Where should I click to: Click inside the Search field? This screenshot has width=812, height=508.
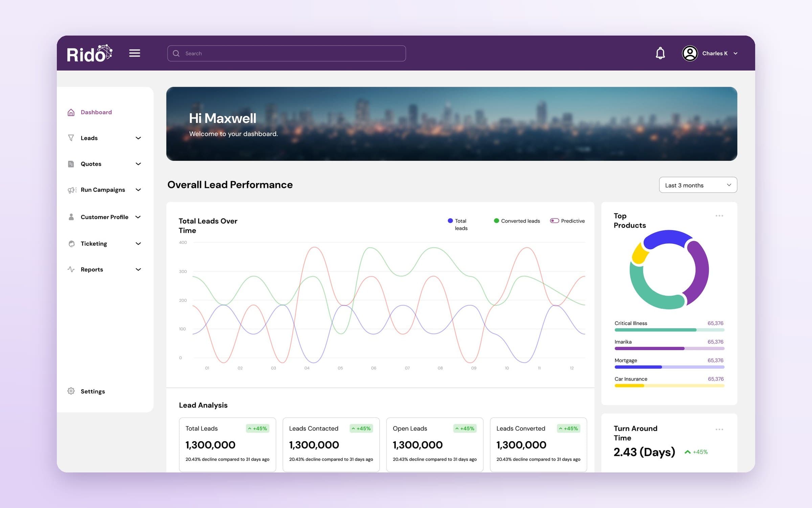tap(286, 53)
